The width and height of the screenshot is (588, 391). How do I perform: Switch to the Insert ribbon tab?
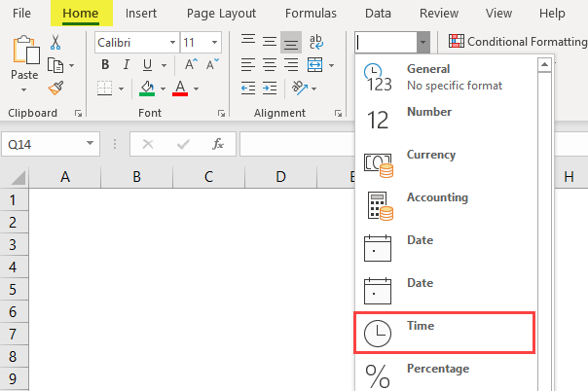141,14
